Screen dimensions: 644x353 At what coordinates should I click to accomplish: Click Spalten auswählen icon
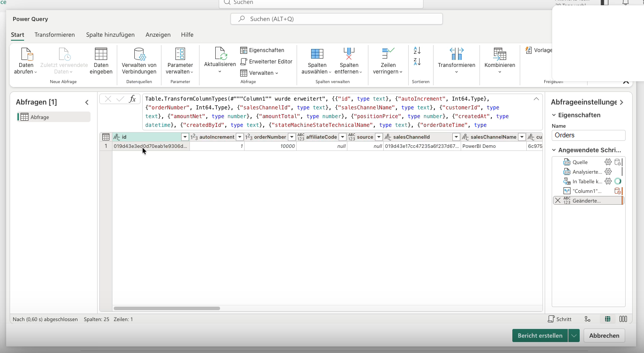click(x=317, y=54)
